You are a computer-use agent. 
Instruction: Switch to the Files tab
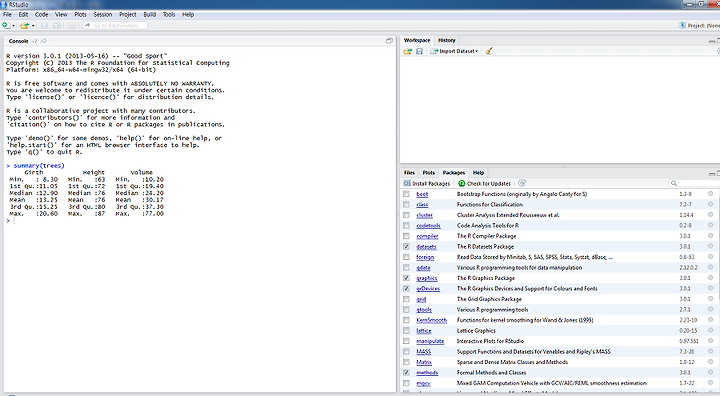(409, 173)
